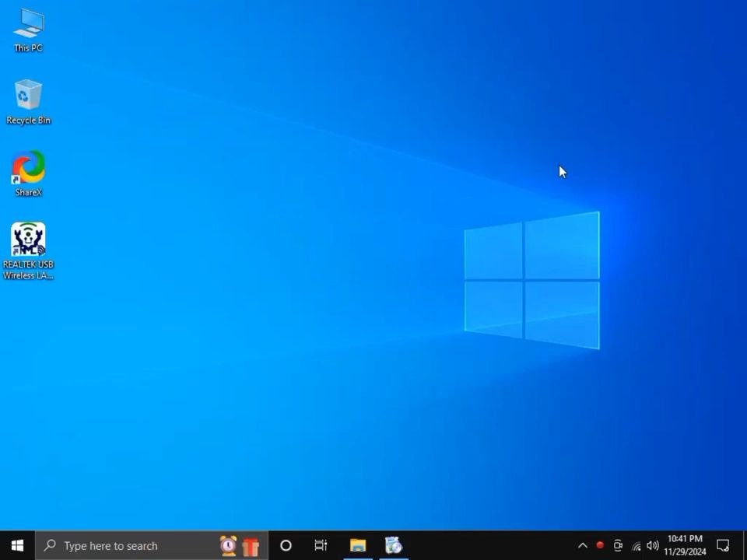
Task: Open the Action Center notifications icon
Action: (x=723, y=545)
